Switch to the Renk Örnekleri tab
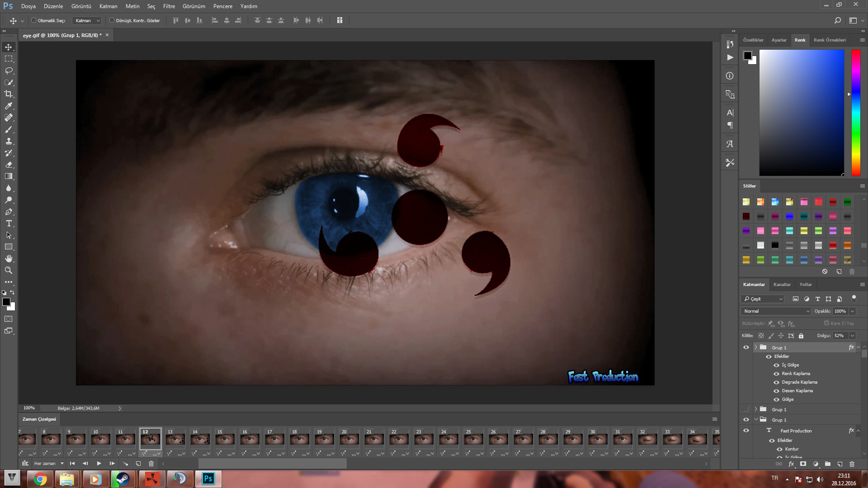The height and width of the screenshot is (488, 868). (x=829, y=40)
